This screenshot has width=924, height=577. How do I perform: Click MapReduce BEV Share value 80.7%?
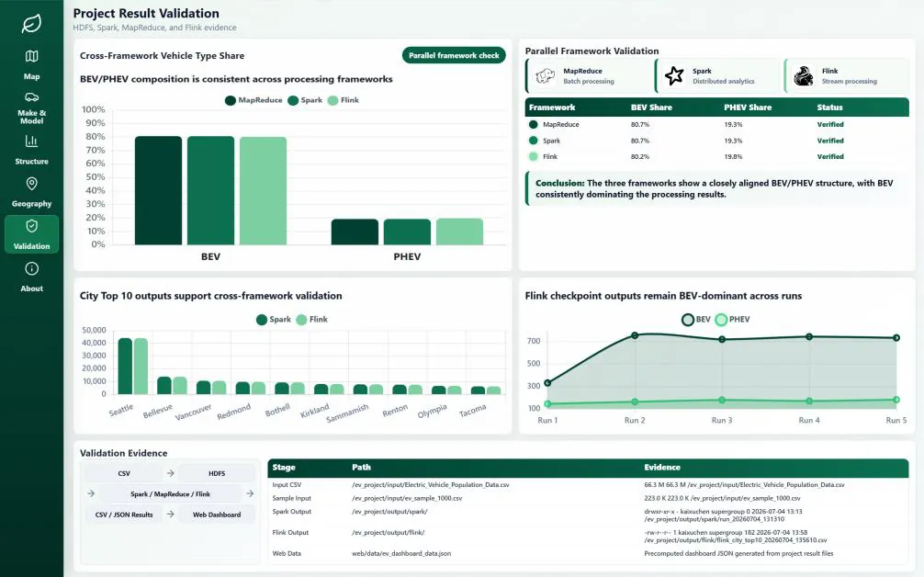[x=640, y=124]
